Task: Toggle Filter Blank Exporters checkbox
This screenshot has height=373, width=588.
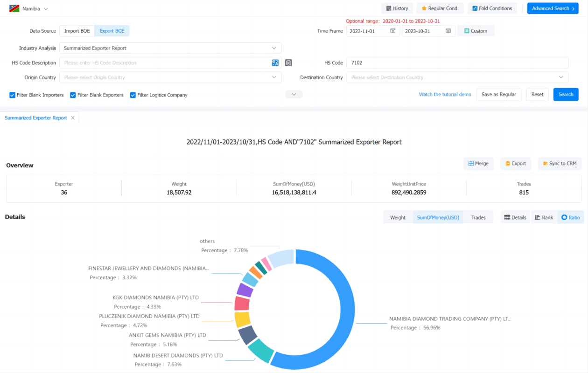Action: pos(73,95)
